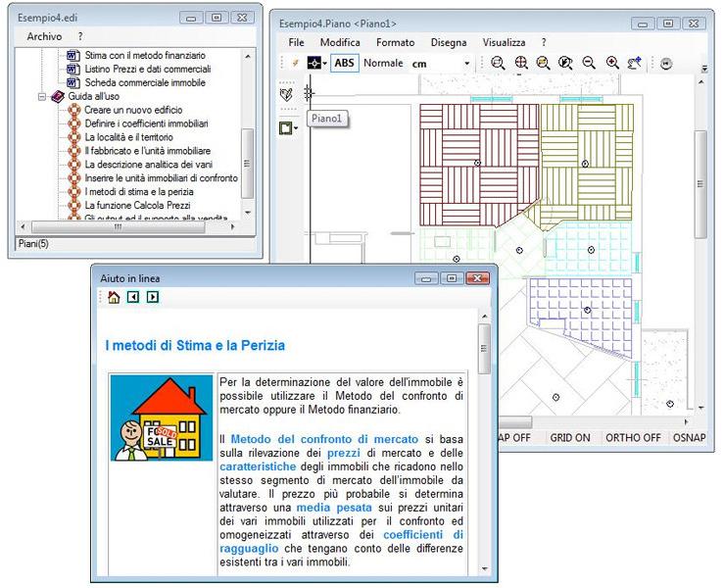Toggle the ABS coordinate mode button
Viewport: 723px width, 588px height.
click(x=344, y=63)
